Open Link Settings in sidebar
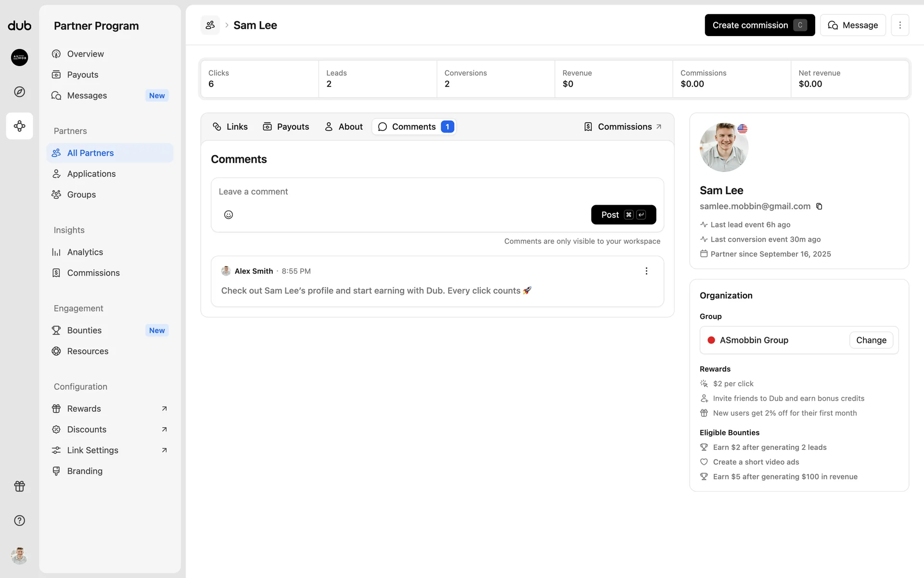Viewport: 924px width, 578px height. [x=93, y=450]
